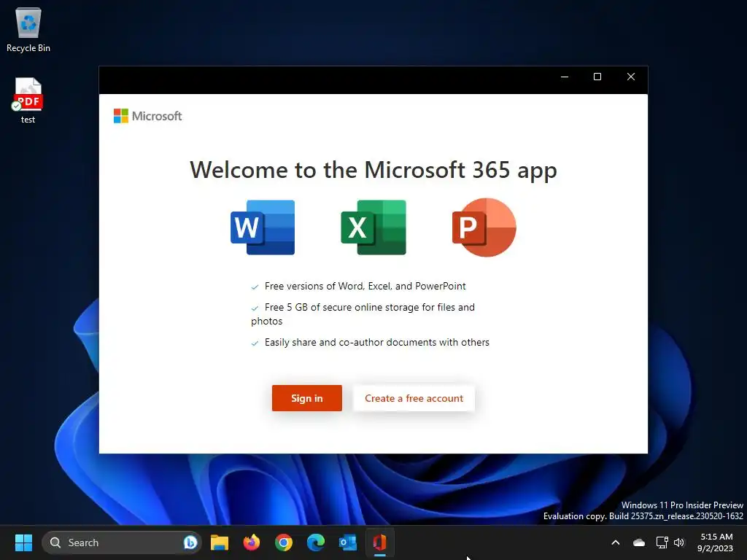Open the network status tray icon
The width and height of the screenshot is (747, 560).
click(x=662, y=542)
